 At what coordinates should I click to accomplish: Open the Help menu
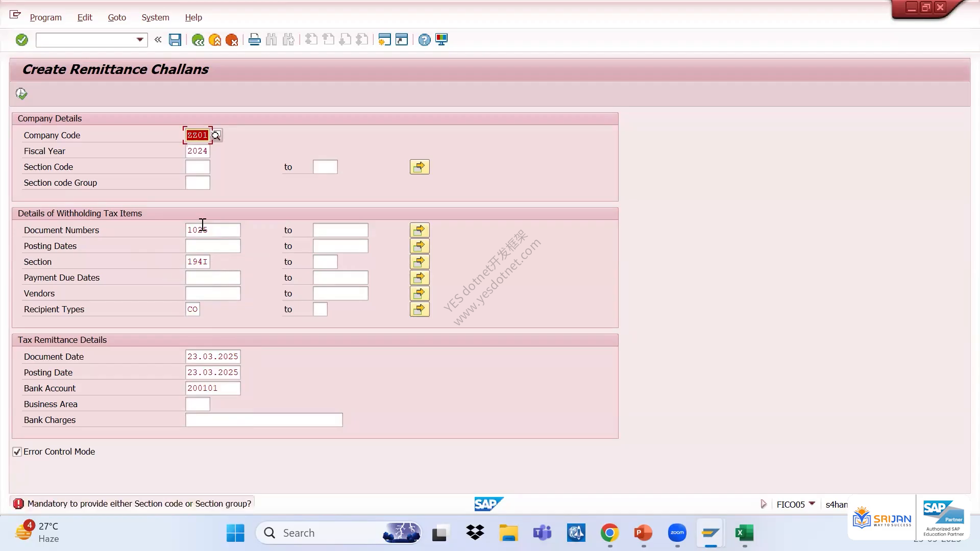point(193,17)
